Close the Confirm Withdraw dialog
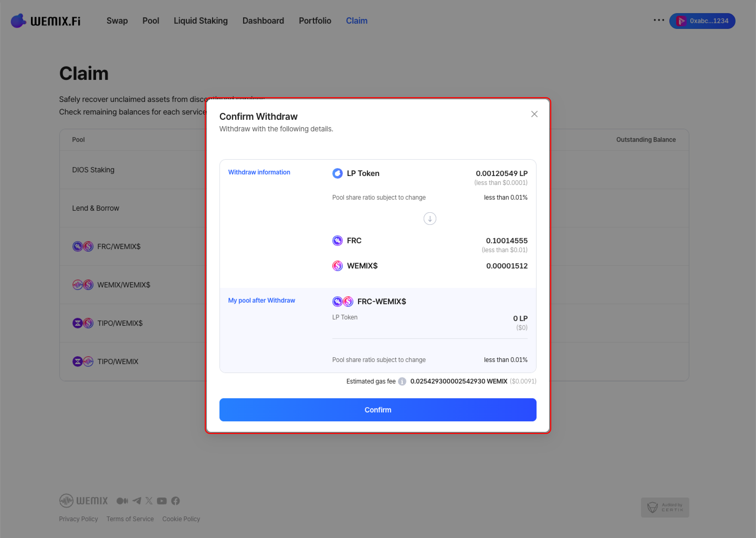Screen dimensions: 756x538 pyautogui.click(x=534, y=114)
